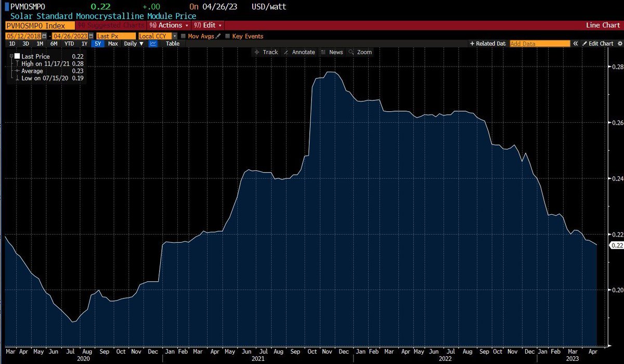Click the current price tag 0.22 on axis
Viewport: 624px width, 364px height.
(616, 245)
